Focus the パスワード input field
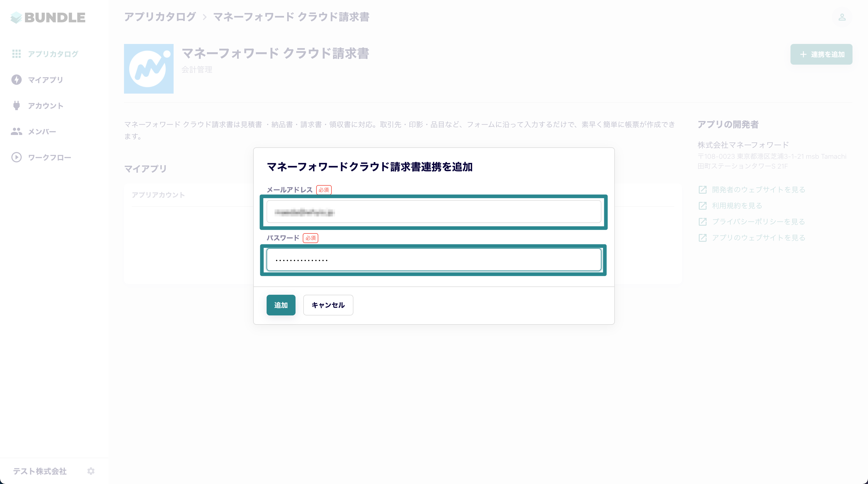Image resolution: width=868 pixels, height=484 pixels. (x=434, y=260)
